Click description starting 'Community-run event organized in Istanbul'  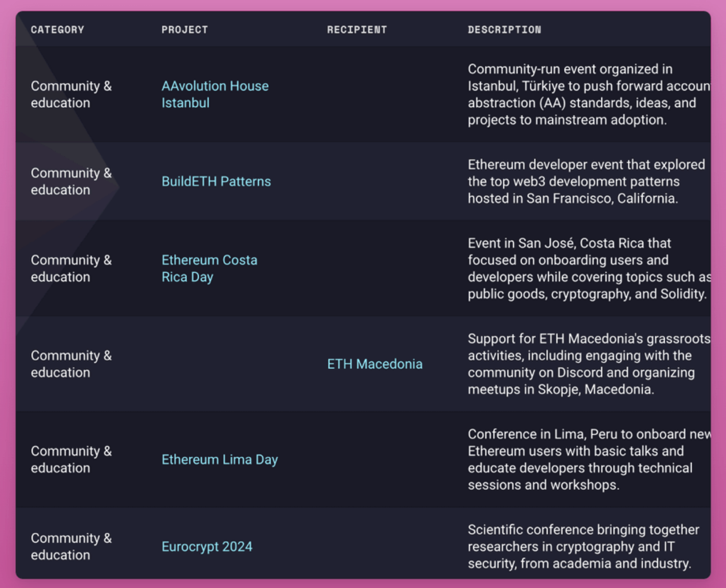589,95
